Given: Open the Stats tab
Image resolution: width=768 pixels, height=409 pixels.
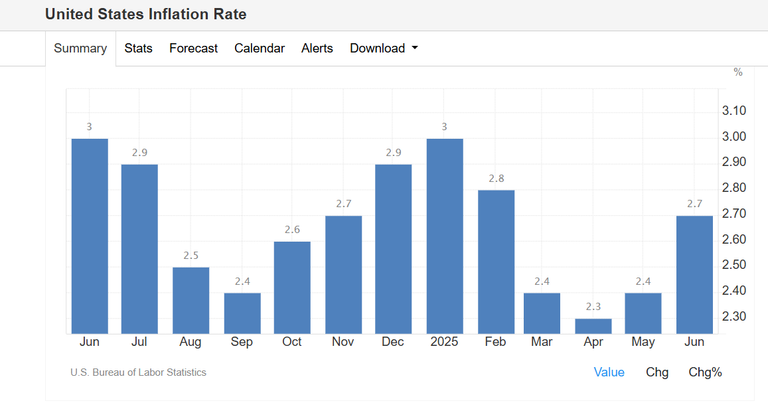Looking at the screenshot, I should (x=138, y=48).
